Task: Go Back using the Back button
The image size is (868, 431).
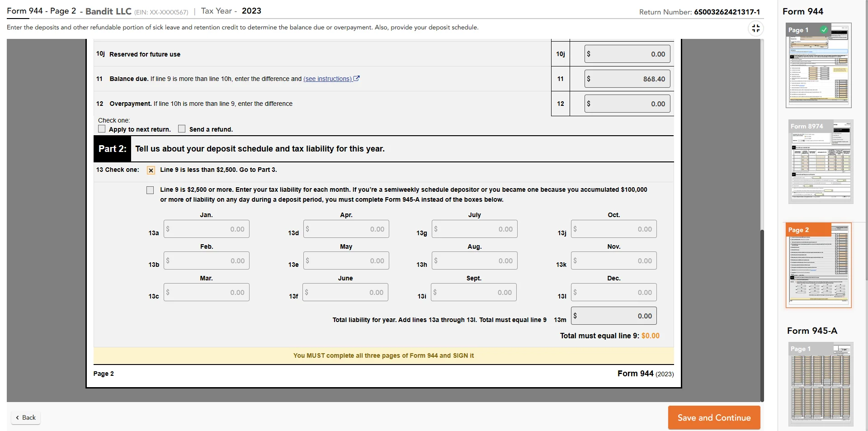Action: [x=26, y=417]
